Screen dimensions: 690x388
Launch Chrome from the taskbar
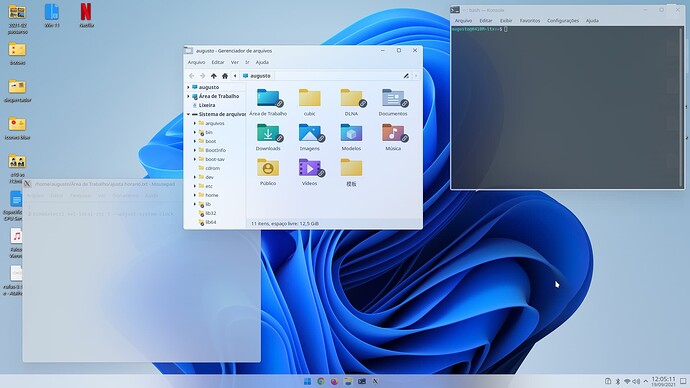321,381
